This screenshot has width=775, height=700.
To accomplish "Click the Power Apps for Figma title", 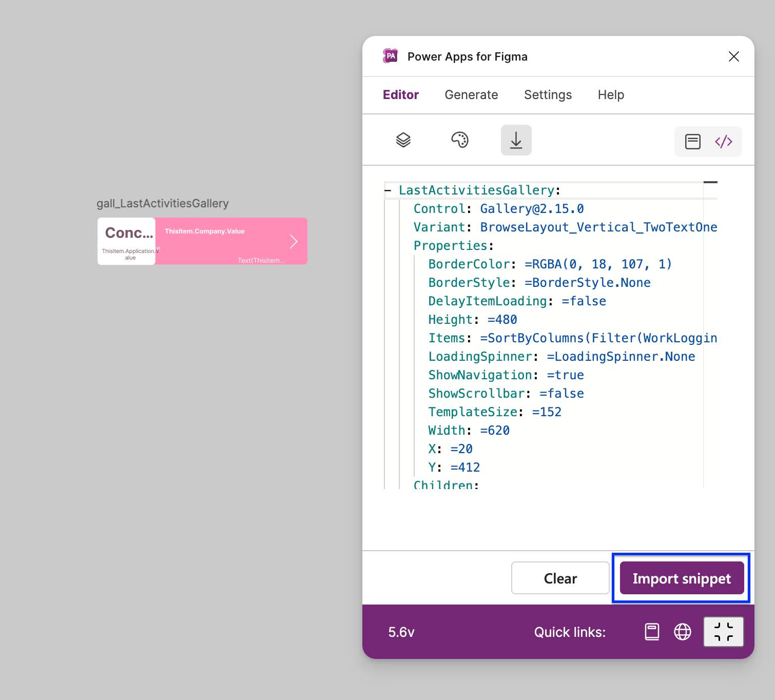I will coord(468,56).
